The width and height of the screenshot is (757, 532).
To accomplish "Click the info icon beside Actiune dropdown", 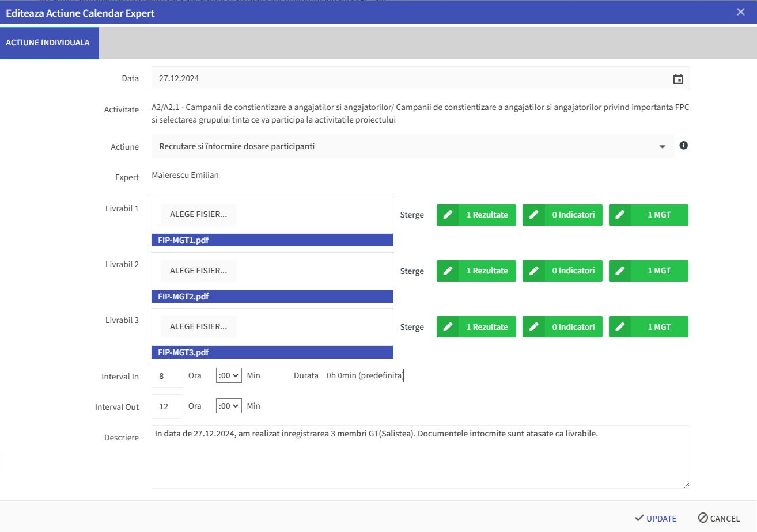I will click(684, 146).
